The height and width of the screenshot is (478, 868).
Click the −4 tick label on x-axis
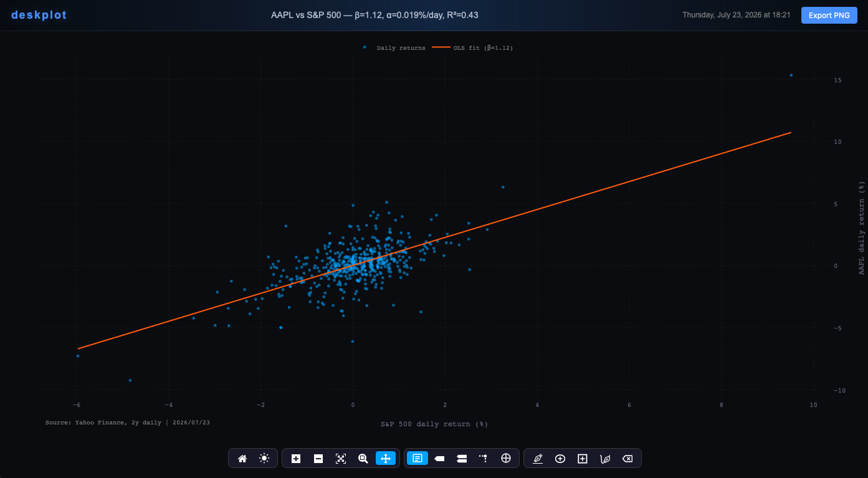pyautogui.click(x=168, y=405)
